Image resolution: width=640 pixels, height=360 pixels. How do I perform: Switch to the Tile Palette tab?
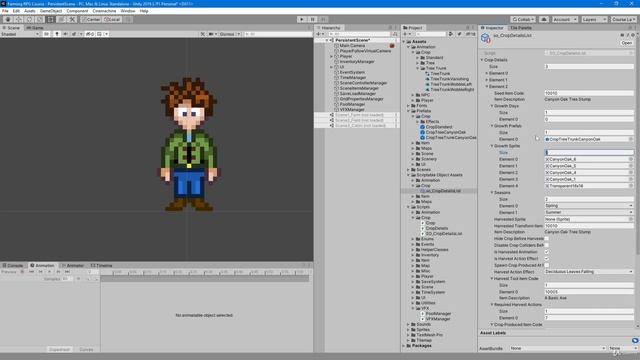coord(521,28)
